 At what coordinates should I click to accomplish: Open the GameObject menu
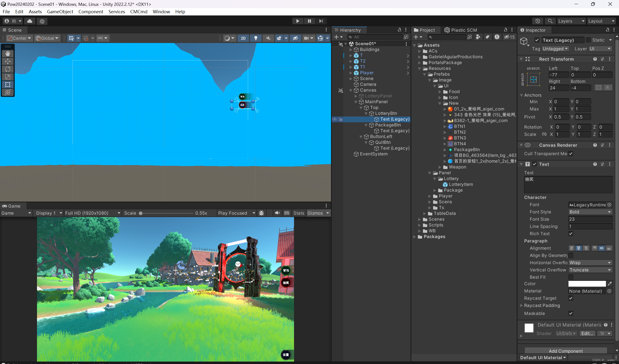(x=60, y=12)
